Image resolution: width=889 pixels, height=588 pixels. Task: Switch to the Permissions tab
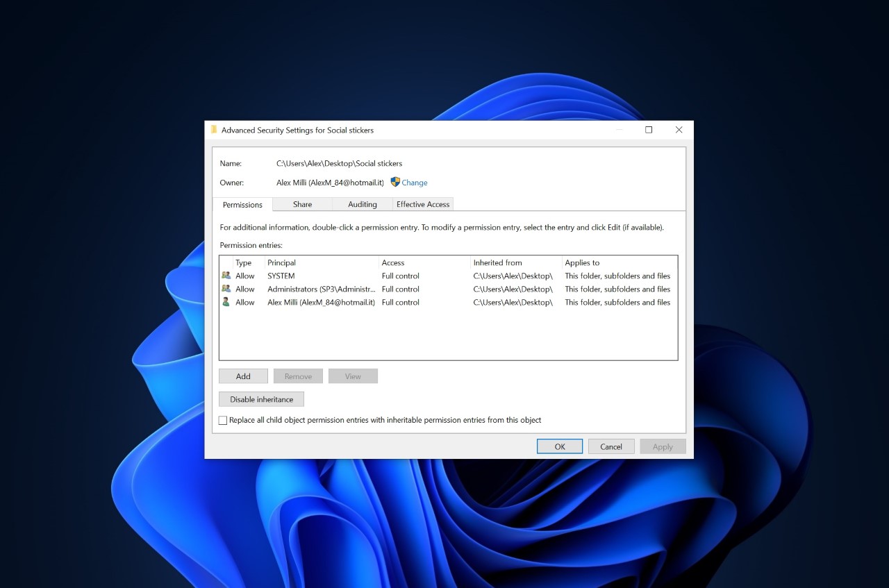(x=242, y=205)
